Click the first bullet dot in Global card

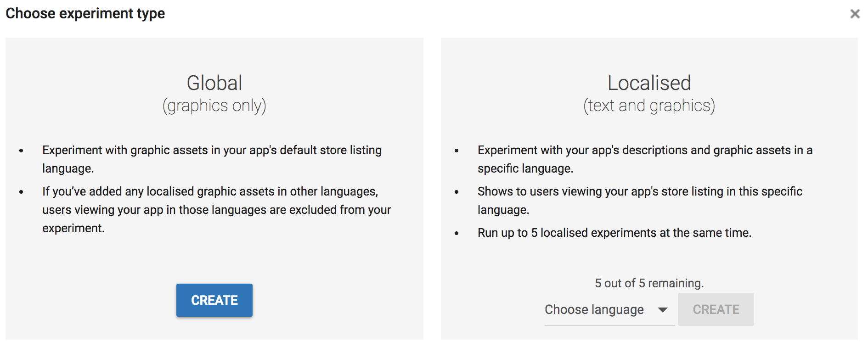pyautogui.click(x=21, y=151)
